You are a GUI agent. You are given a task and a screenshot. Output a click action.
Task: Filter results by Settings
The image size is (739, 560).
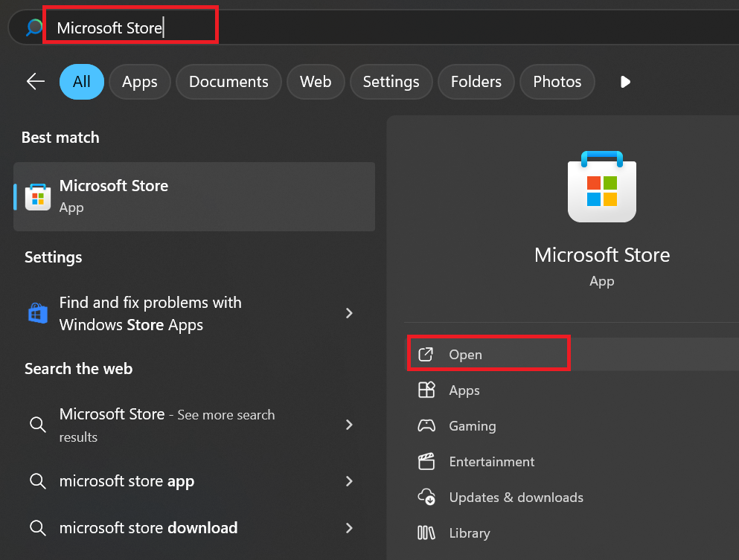[391, 82]
